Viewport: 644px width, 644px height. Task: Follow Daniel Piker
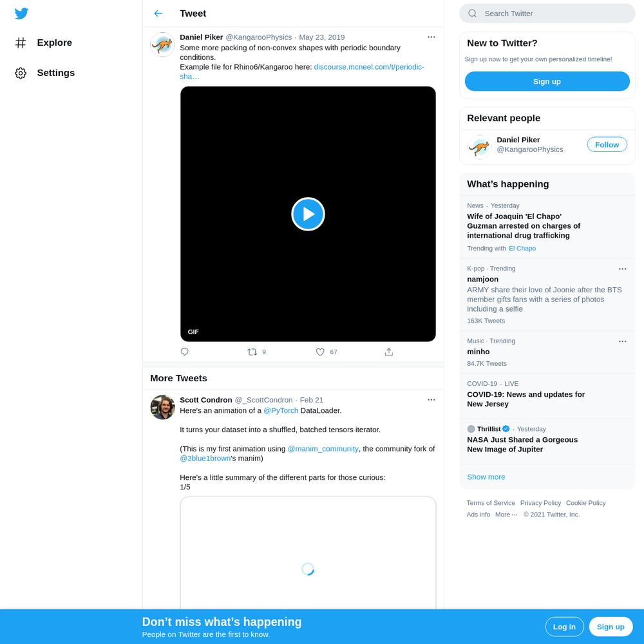(x=607, y=144)
